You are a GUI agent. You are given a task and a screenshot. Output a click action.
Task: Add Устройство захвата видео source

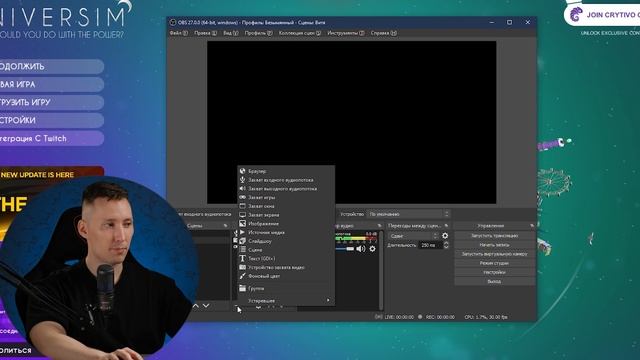[286, 267]
